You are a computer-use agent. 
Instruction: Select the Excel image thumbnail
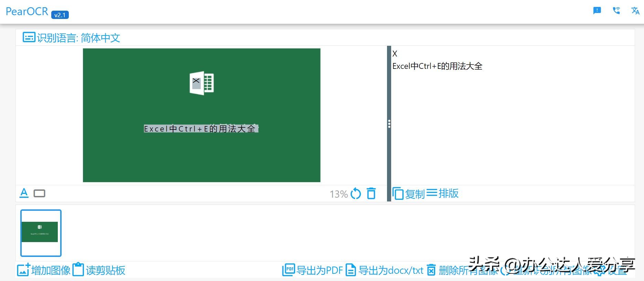41,233
